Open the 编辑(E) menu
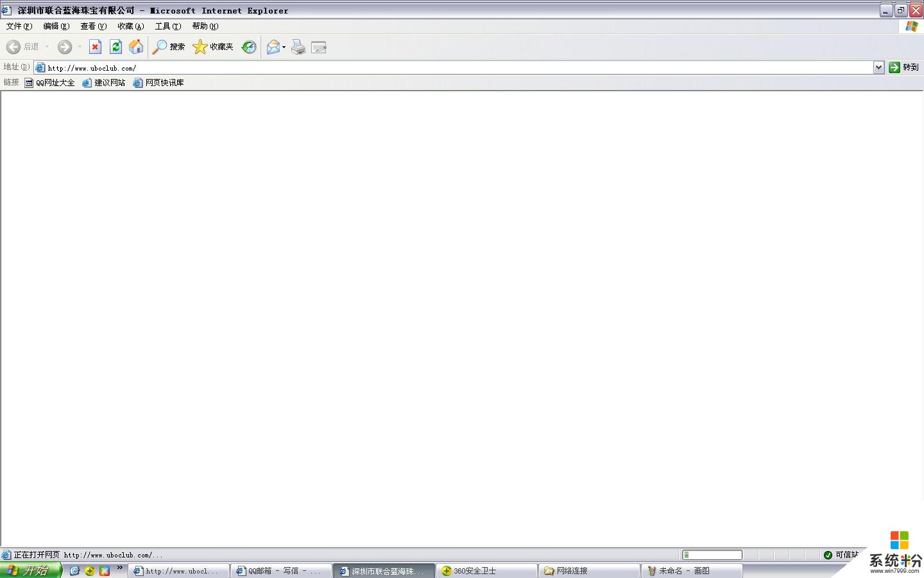Screen dimensions: 924x578 pyautogui.click(x=56, y=26)
